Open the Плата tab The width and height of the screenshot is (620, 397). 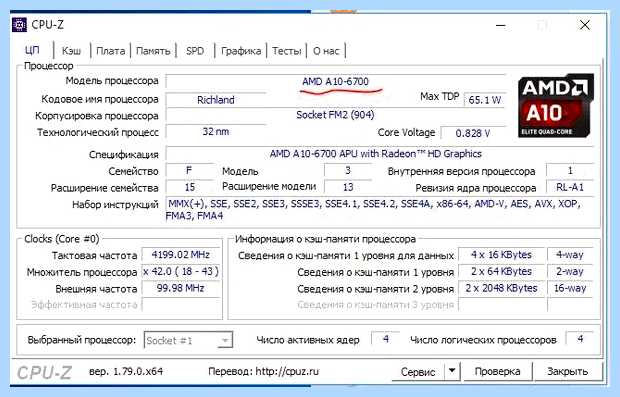coord(110,51)
